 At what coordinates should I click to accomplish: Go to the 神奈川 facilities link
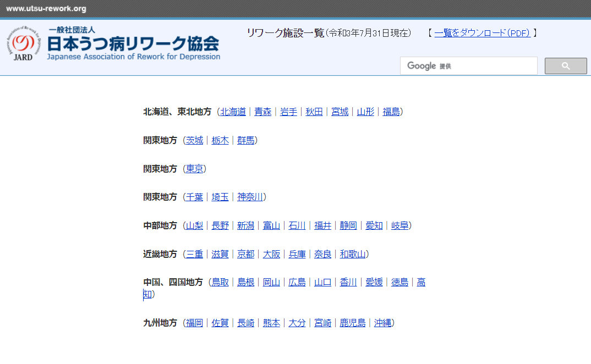(x=250, y=197)
